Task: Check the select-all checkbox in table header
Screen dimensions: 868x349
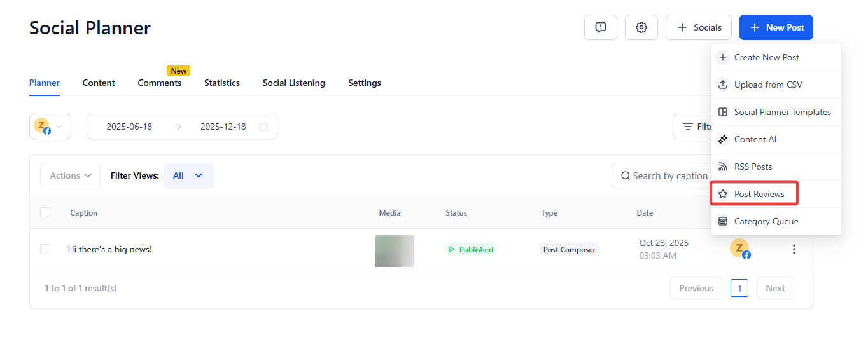Action: [45, 212]
